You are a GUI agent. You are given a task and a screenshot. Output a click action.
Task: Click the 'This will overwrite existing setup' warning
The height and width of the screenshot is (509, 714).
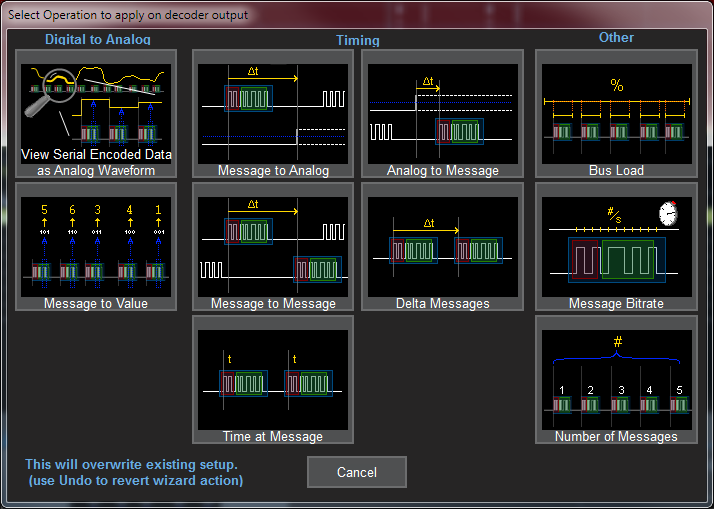(132, 465)
